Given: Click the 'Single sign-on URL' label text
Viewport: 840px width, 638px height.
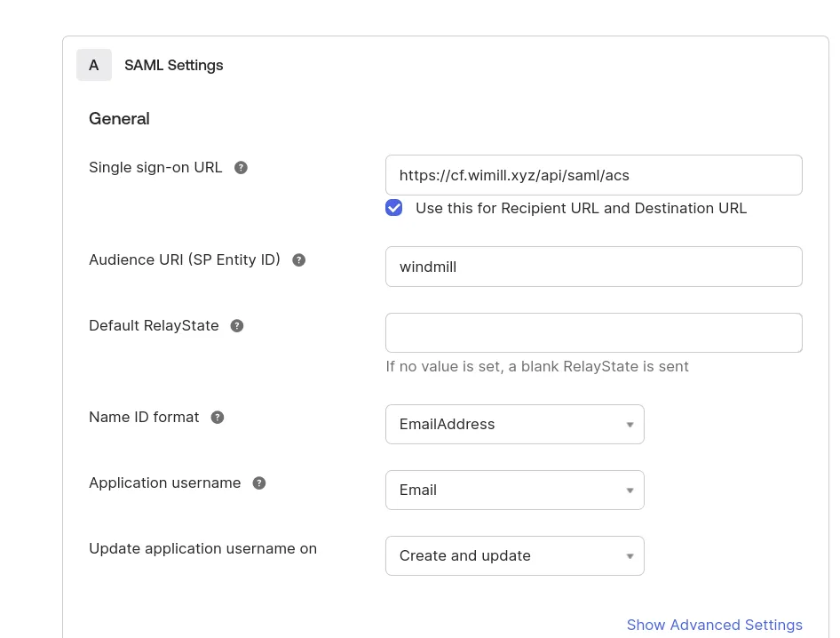Looking at the screenshot, I should [x=155, y=167].
